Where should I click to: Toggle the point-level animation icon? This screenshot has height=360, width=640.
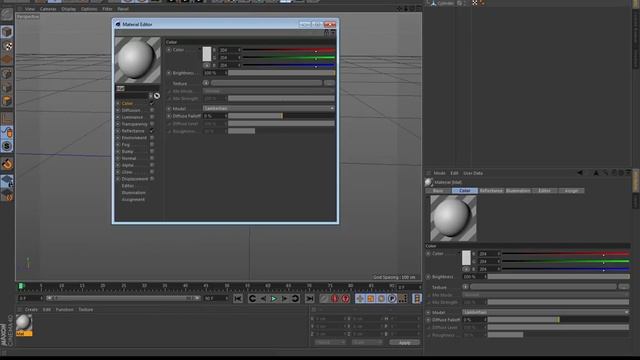click(402, 299)
